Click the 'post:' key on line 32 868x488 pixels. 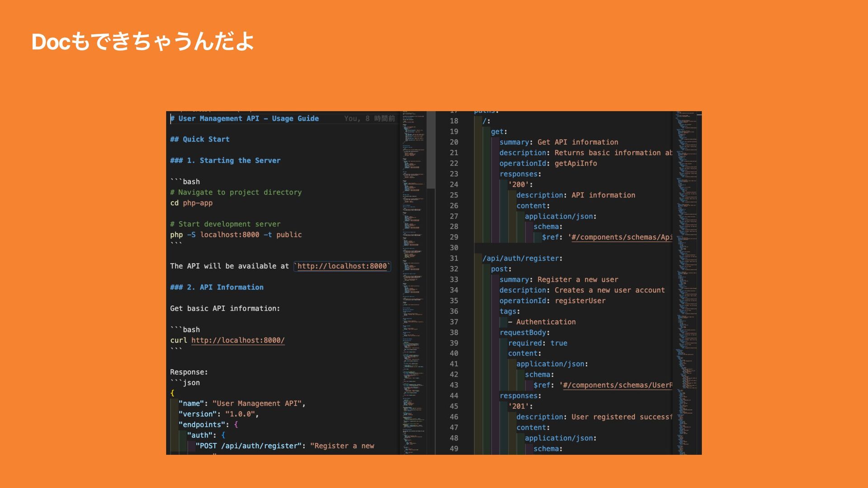[x=501, y=269]
